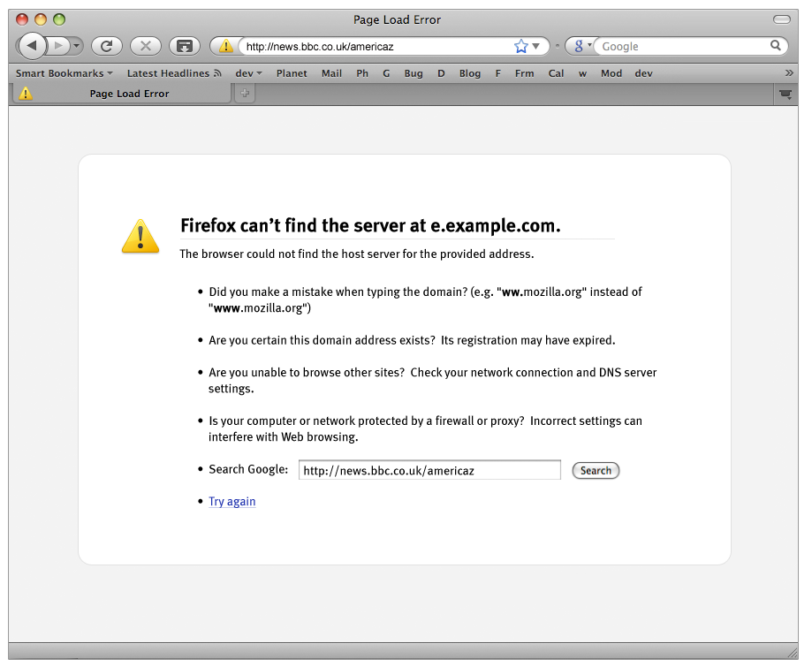Open the single-letter G bookmark
The image size is (812, 667).
pos(386,73)
